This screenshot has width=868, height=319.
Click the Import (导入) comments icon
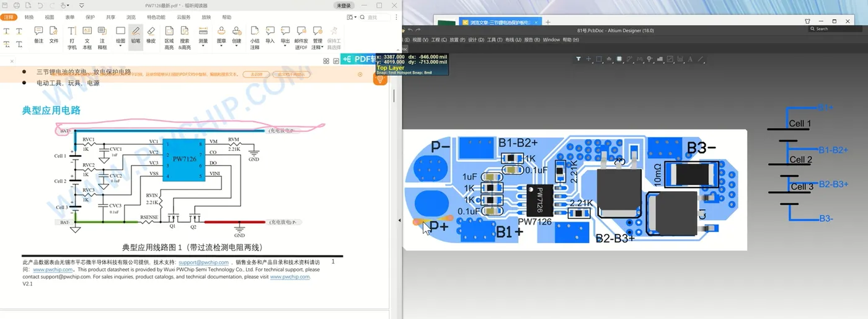tap(270, 36)
